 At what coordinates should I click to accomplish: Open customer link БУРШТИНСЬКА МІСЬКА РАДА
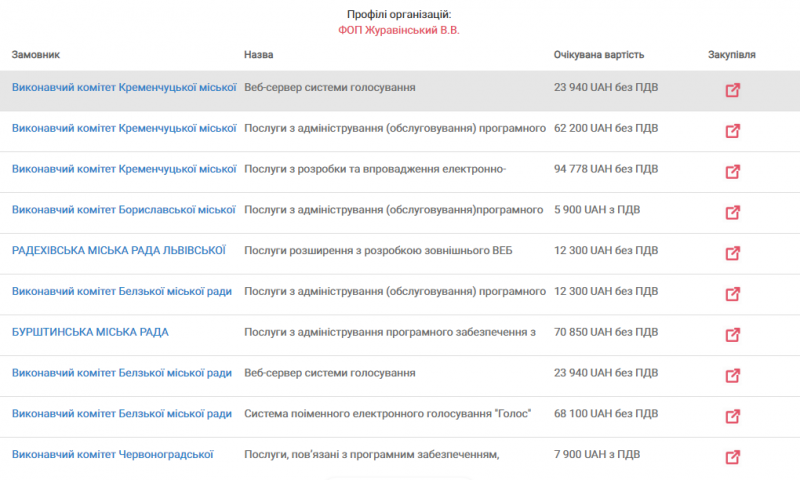pyautogui.click(x=90, y=332)
